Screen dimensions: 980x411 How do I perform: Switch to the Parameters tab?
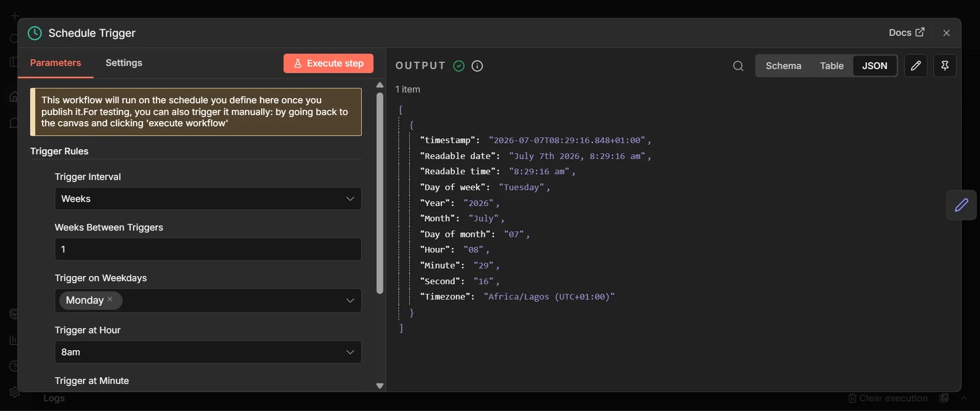tap(56, 63)
